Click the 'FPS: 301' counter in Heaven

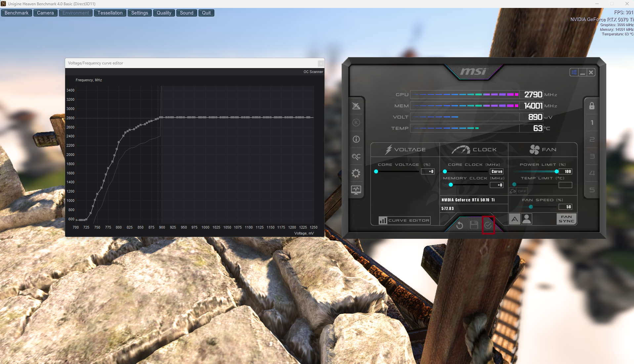pyautogui.click(x=623, y=13)
